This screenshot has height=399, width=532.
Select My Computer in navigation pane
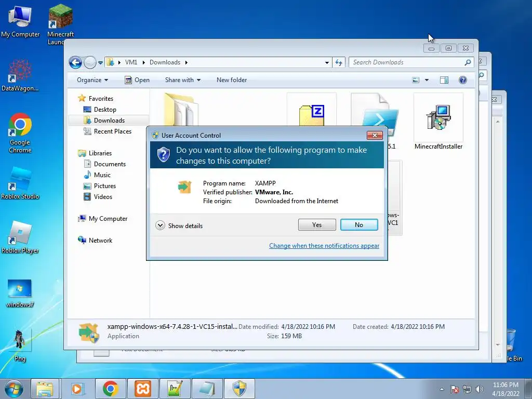point(103,219)
